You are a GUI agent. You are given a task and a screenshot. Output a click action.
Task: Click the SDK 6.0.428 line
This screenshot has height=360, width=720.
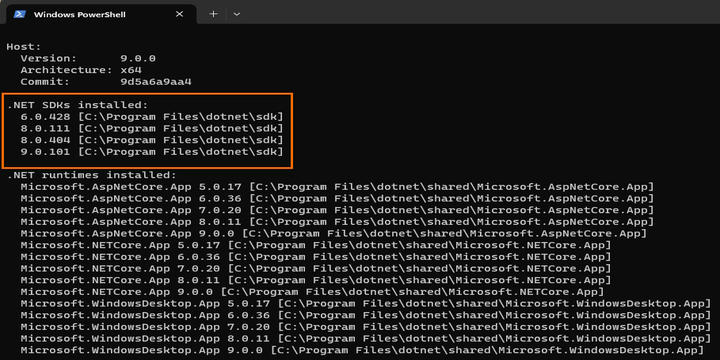click(x=152, y=117)
